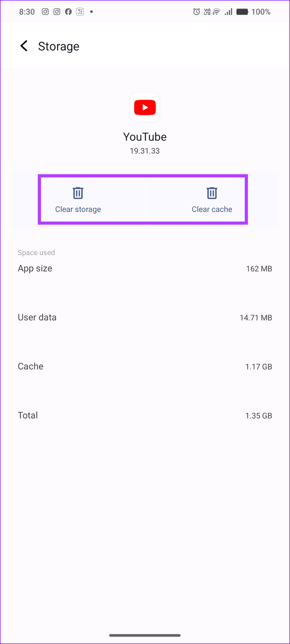The width and height of the screenshot is (290, 644).
Task: Tap the battery status icon
Action: click(x=243, y=12)
